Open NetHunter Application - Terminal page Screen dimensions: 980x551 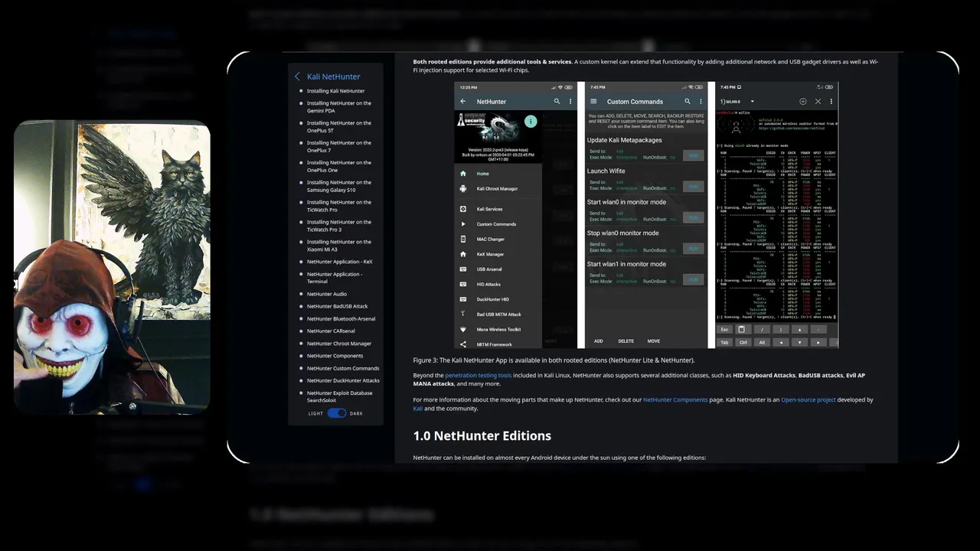335,278
